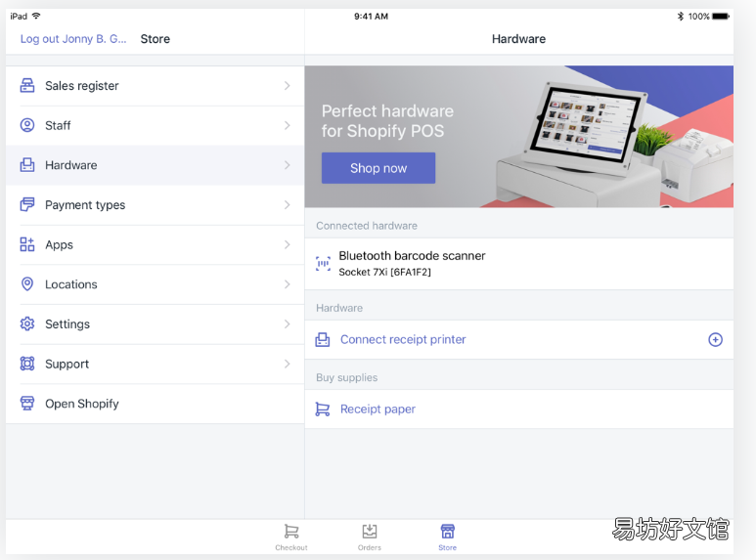Screen dimensions: 756x560
Task: Select the Payment types menu item
Action: 155,205
